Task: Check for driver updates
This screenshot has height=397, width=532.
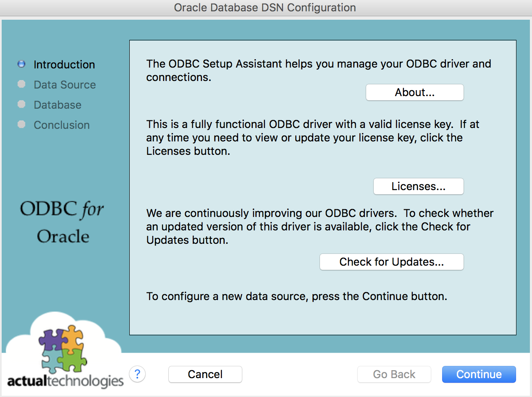Action: coord(391,261)
